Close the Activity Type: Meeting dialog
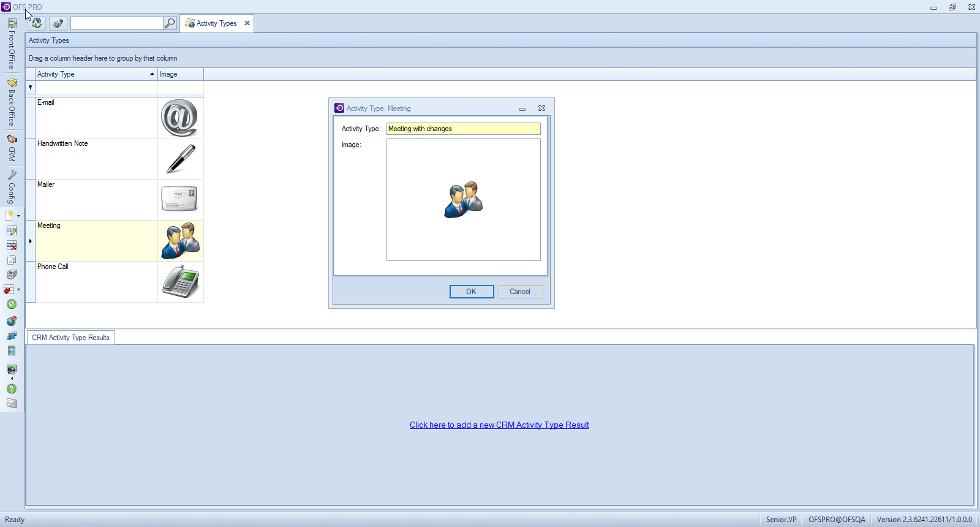Image resolution: width=980 pixels, height=527 pixels. [x=541, y=108]
